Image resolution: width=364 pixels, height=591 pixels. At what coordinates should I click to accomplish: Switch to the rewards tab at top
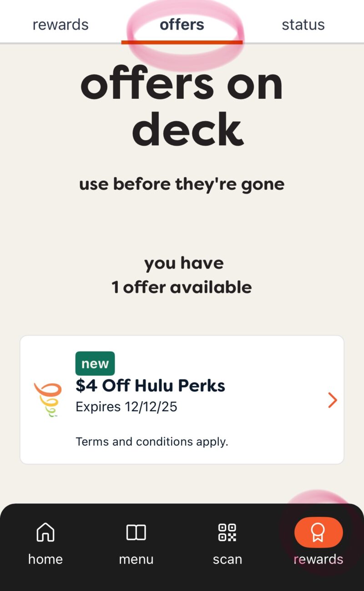61,25
